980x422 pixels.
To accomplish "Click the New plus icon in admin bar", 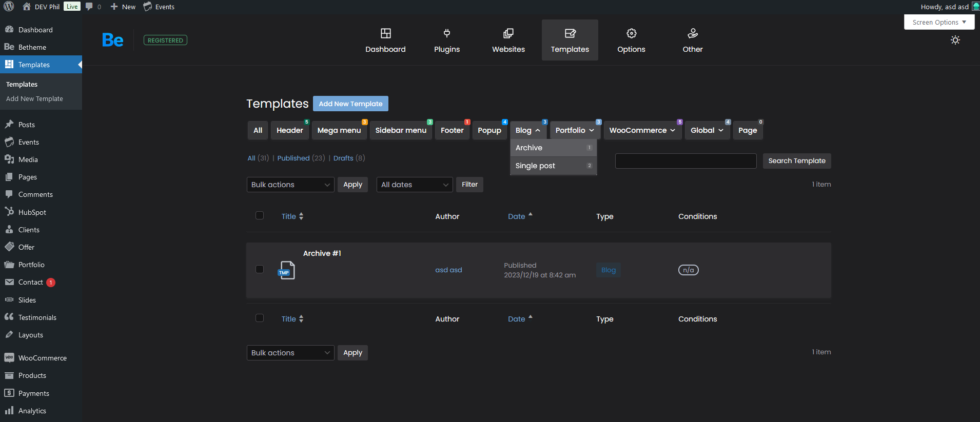I will click(114, 7).
